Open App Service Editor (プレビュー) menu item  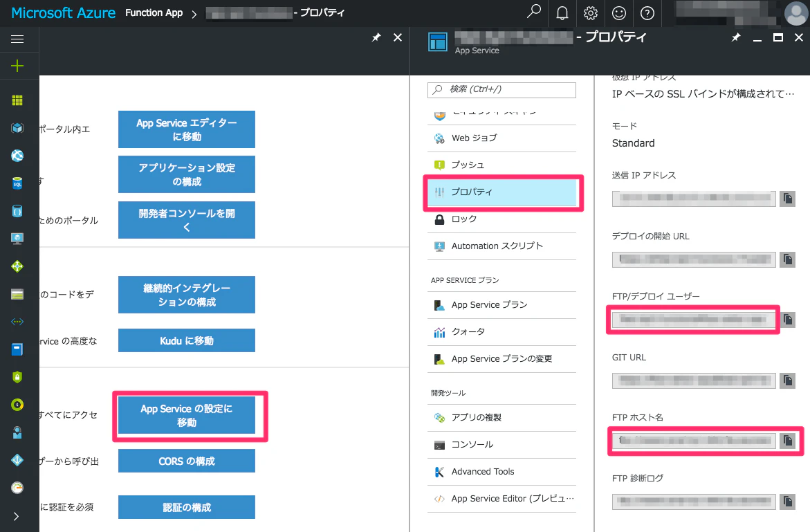point(501,498)
